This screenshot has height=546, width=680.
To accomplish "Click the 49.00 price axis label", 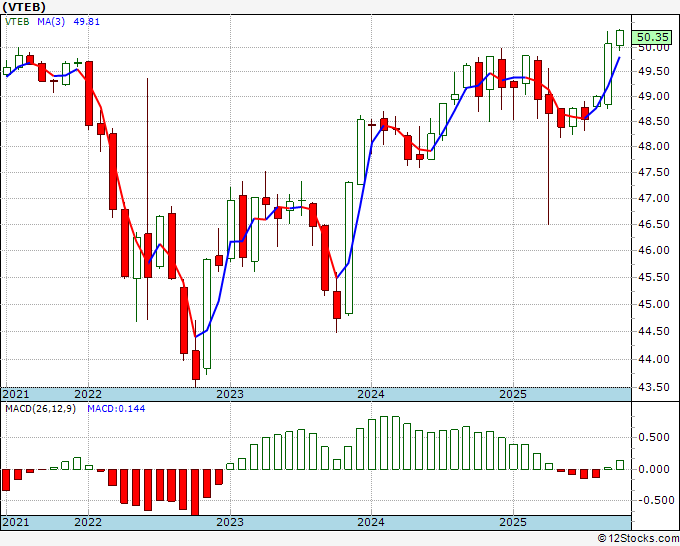I will pyautogui.click(x=654, y=96).
